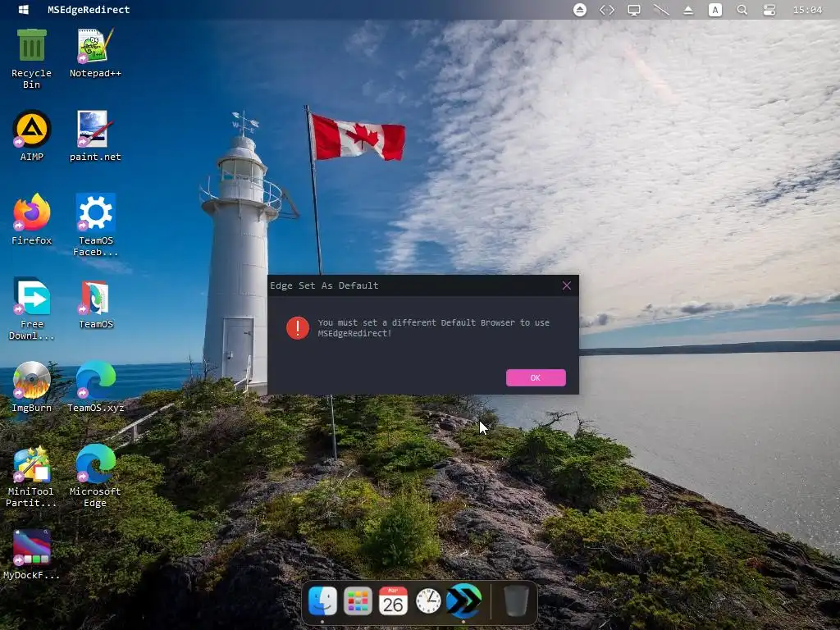Screen dimensions: 840x630
Task: Click the code brackets icon in menu bar
Action: 607,10
